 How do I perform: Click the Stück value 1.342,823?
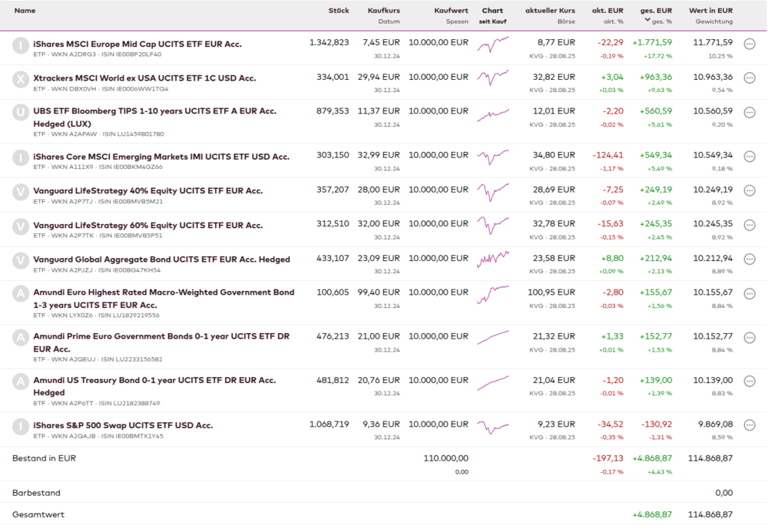pyautogui.click(x=329, y=42)
